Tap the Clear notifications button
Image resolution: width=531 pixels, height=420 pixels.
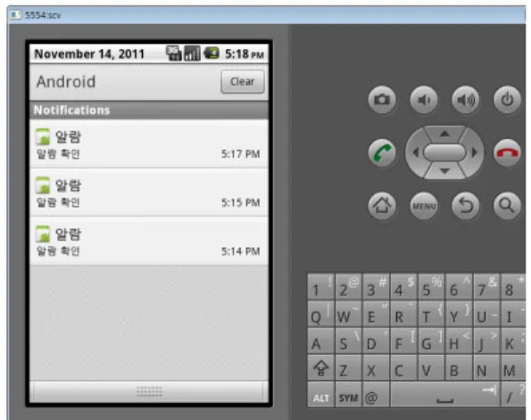pyautogui.click(x=243, y=81)
